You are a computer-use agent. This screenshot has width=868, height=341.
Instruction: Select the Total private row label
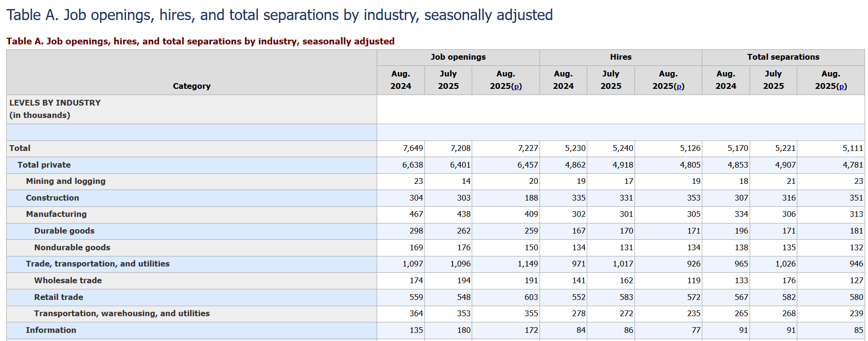pyautogui.click(x=44, y=165)
